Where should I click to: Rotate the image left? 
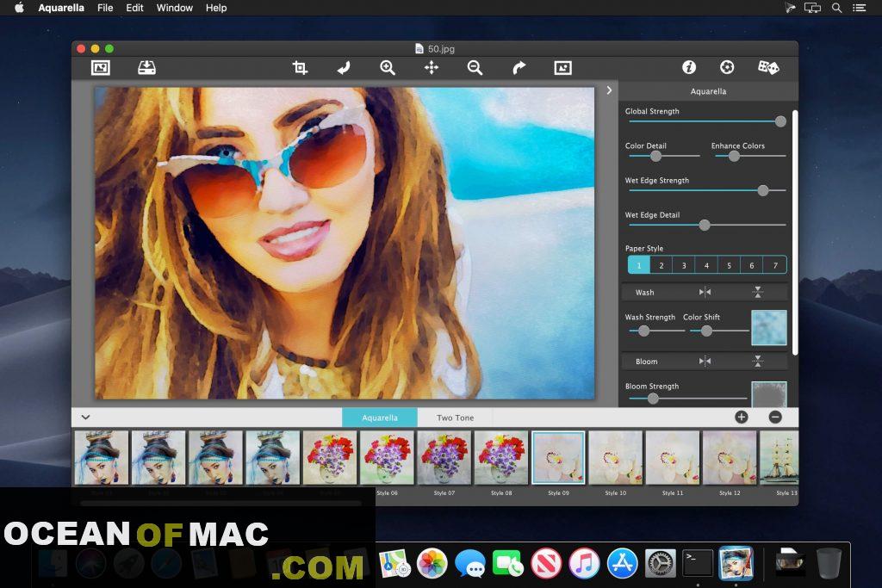(344, 68)
